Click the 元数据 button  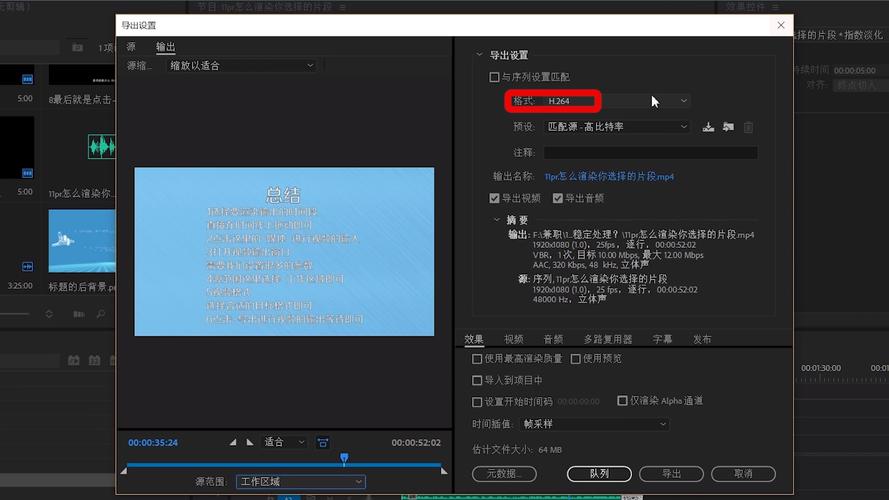pos(504,473)
